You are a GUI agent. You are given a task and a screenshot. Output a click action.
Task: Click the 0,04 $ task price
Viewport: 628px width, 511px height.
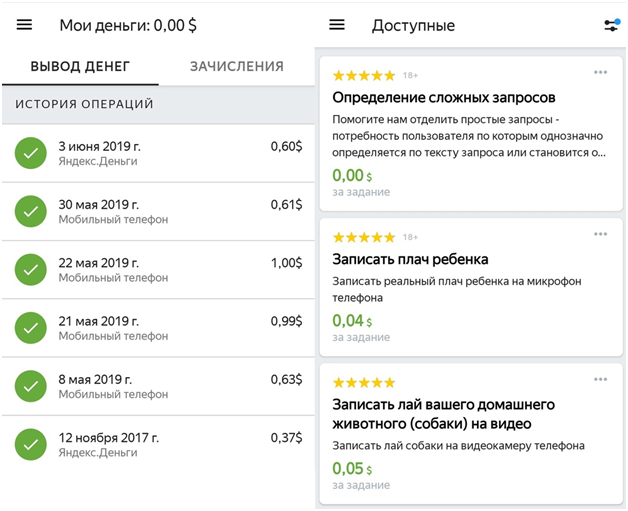(x=352, y=321)
